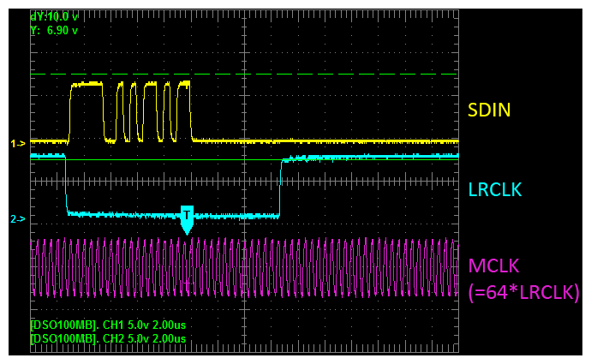Select the solid green horizontal cursor line
The width and height of the screenshot is (591, 364).
[x=244, y=160]
